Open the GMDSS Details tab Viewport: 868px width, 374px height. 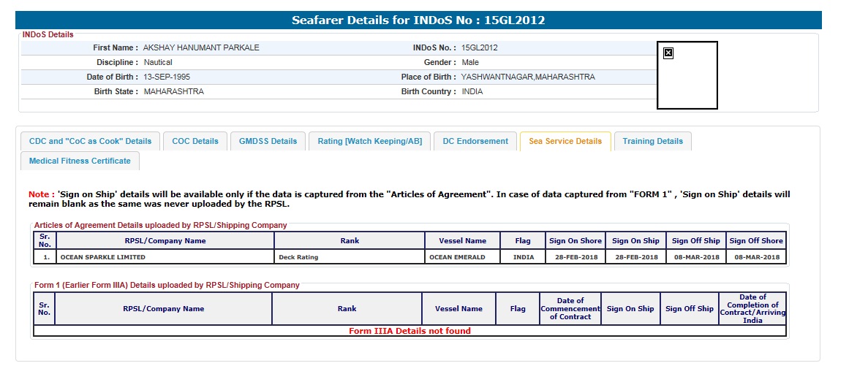[268, 142]
